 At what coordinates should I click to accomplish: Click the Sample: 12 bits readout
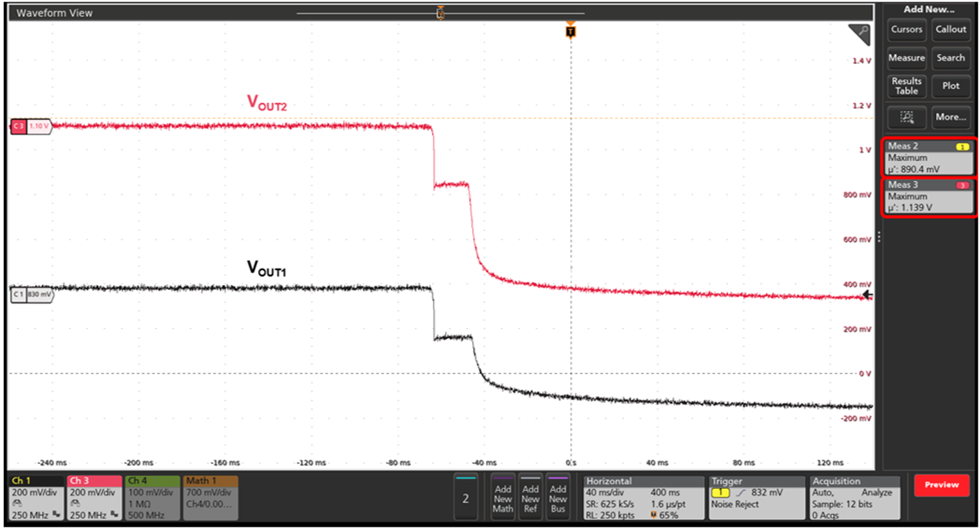842,505
